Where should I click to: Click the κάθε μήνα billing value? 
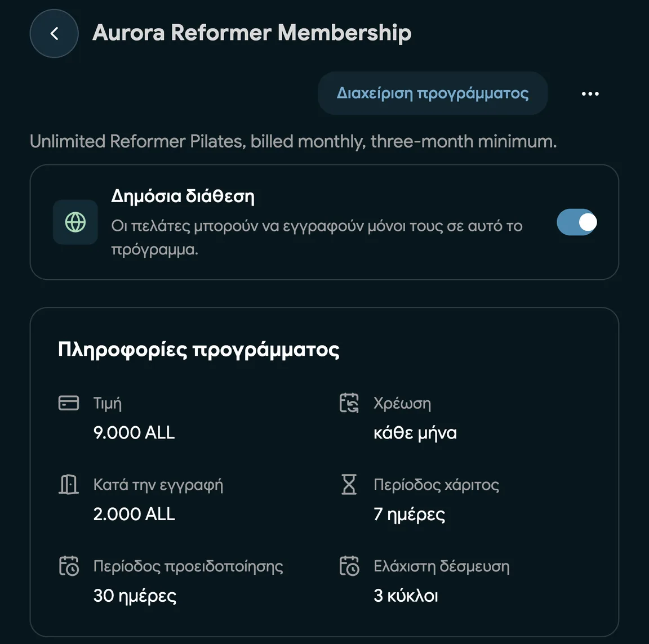pos(415,433)
